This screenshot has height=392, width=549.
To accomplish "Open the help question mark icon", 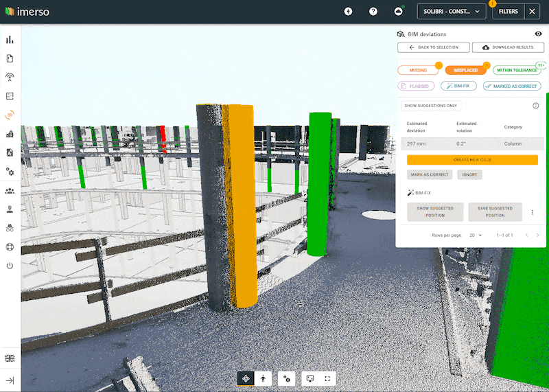I will pos(373,12).
